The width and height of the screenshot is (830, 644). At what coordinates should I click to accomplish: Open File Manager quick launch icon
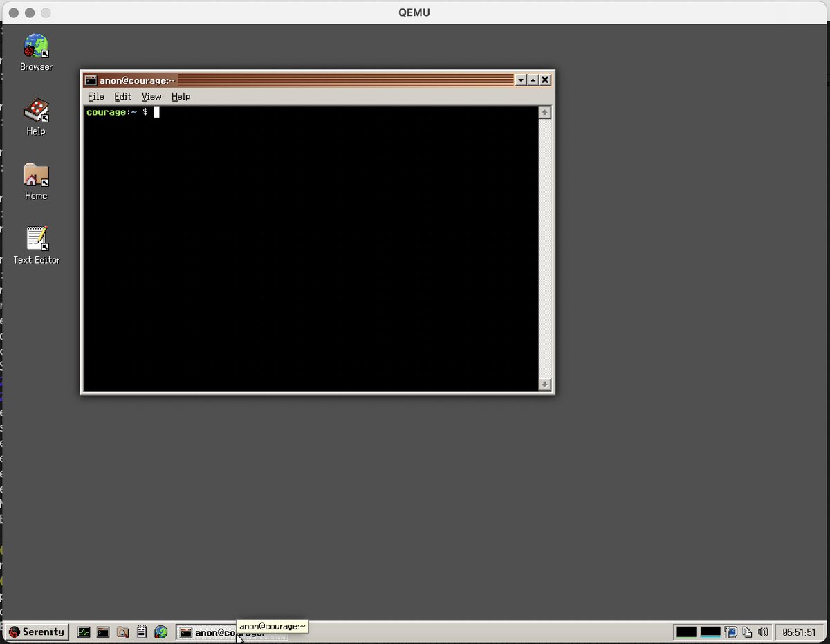tap(122, 632)
